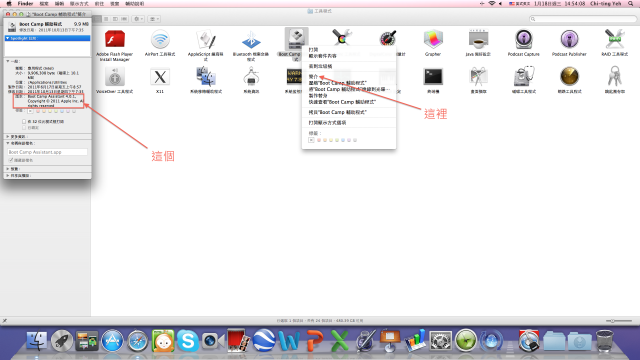Open the Spotlight magnifier in menu bar
640x360 pixels.
[631, 3]
